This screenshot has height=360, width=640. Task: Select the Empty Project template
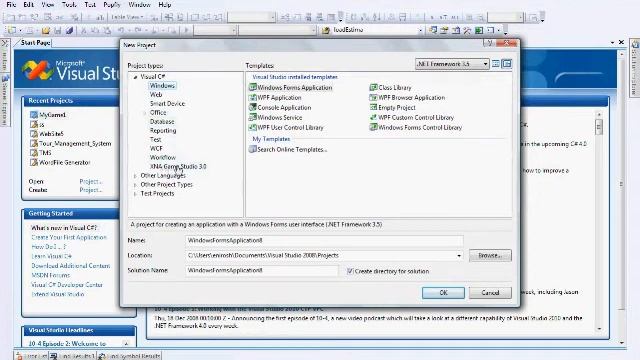click(x=392, y=107)
